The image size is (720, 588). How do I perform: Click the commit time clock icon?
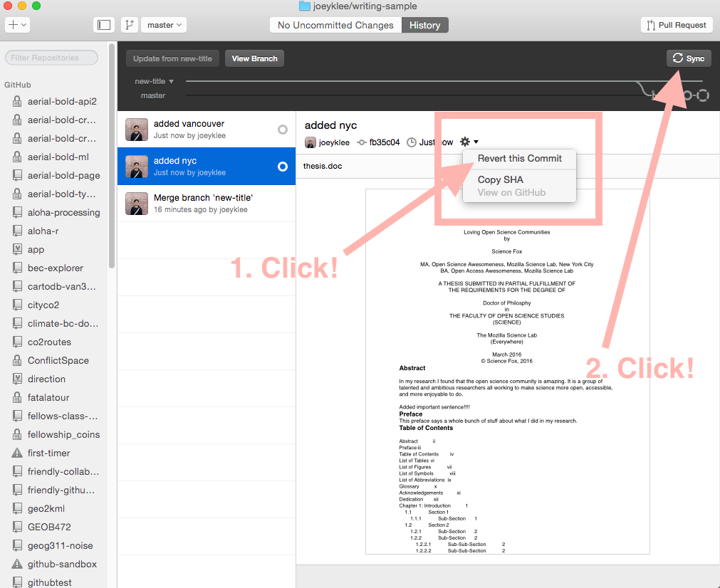coord(412,142)
